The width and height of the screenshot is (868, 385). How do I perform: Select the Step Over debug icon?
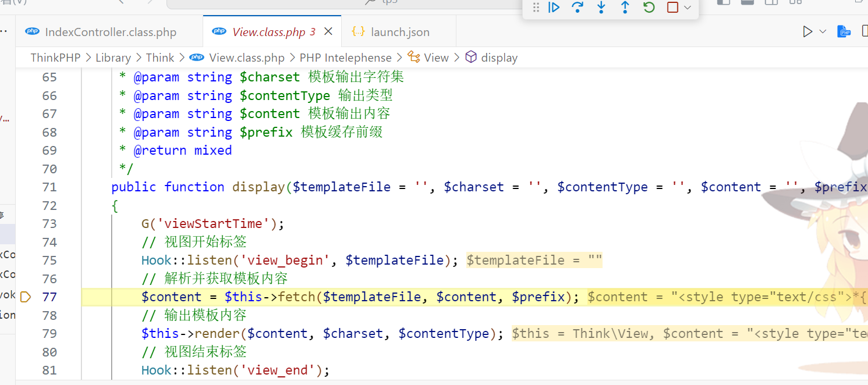pos(578,8)
